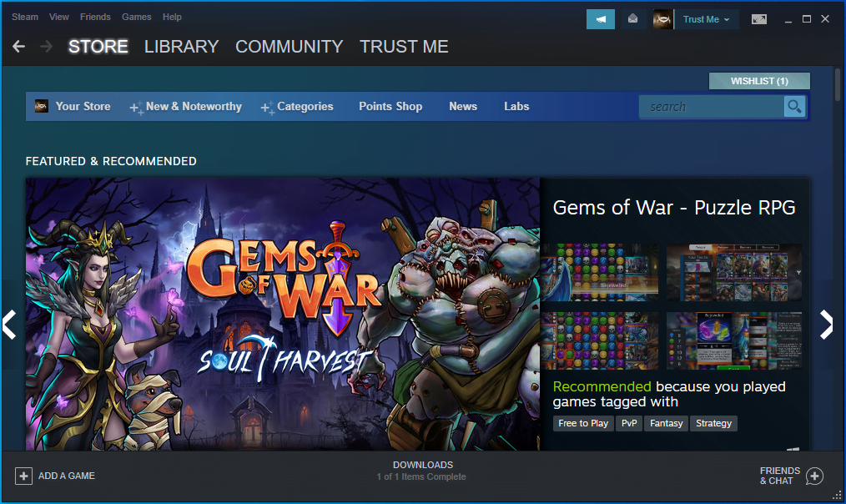846x504 pixels.
Task: Show next featured game
Action: coord(827,325)
